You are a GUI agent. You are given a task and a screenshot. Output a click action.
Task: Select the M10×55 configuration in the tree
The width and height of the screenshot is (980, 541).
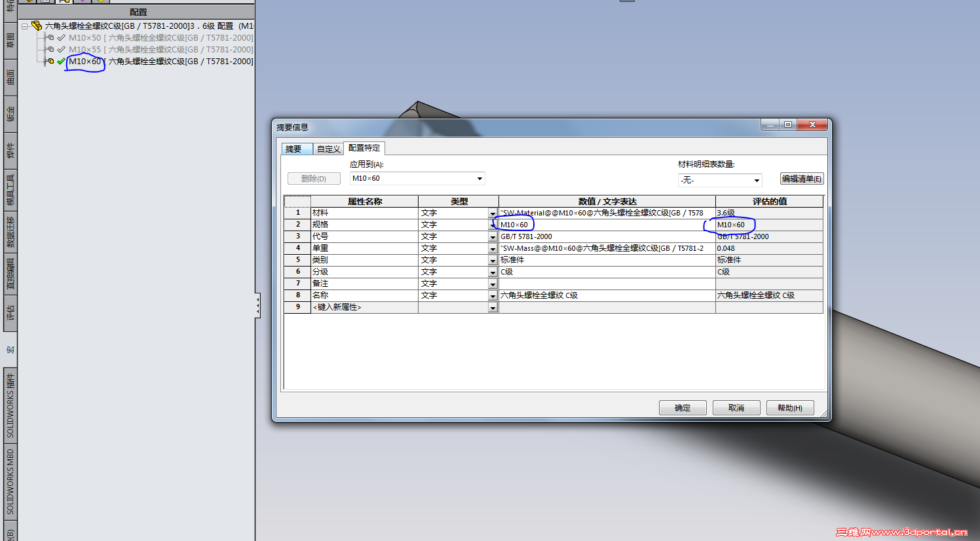click(x=160, y=50)
